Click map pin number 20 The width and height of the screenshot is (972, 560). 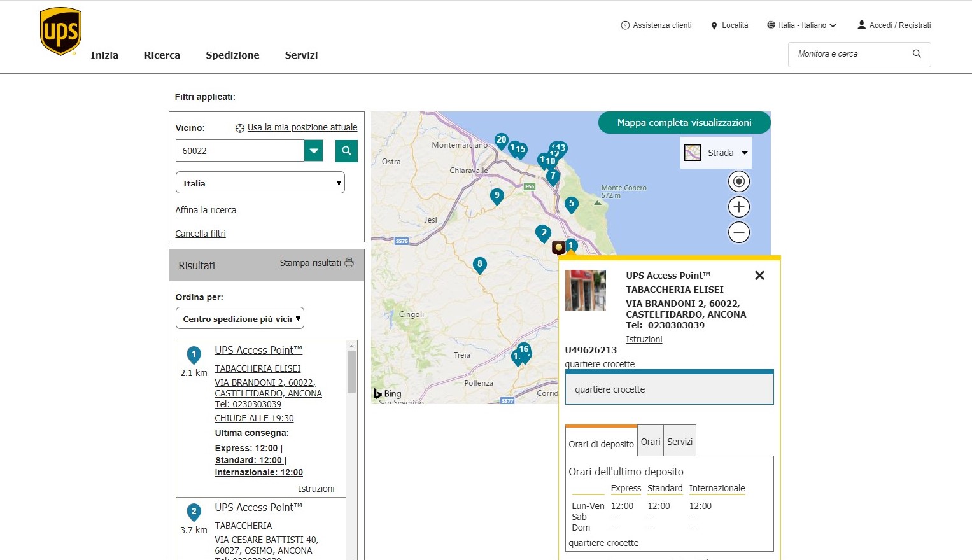501,140
